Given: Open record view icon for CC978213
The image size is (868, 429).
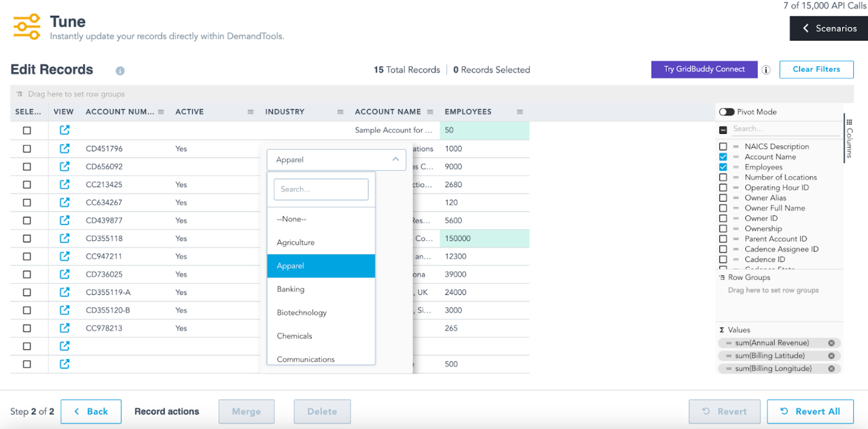Looking at the screenshot, I should pyautogui.click(x=64, y=328).
